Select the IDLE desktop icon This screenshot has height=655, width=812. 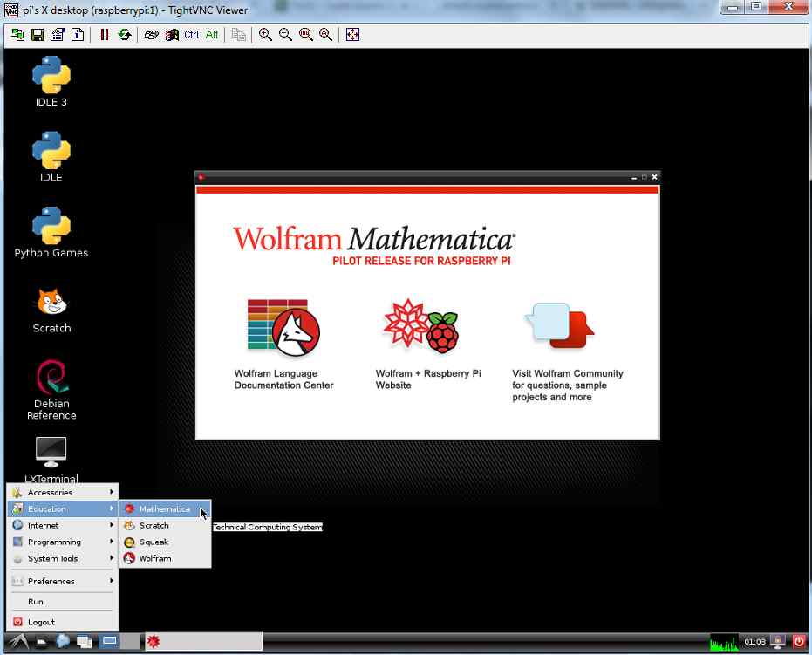pos(51,156)
